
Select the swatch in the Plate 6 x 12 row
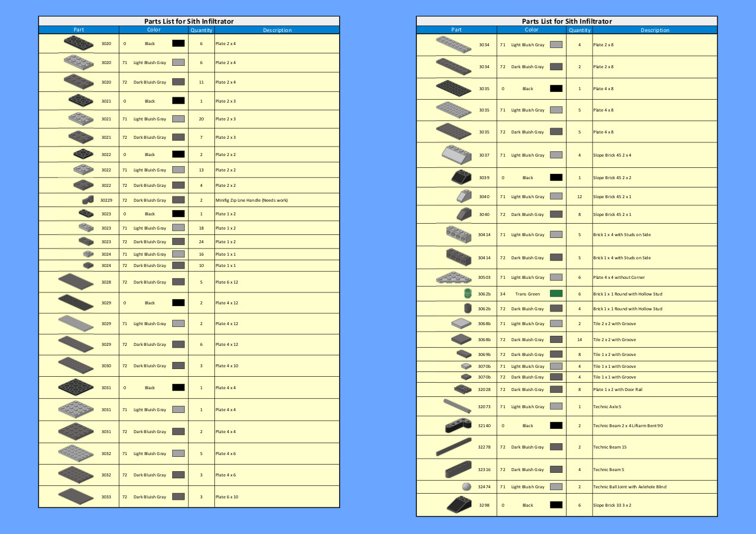pyautogui.click(x=178, y=282)
